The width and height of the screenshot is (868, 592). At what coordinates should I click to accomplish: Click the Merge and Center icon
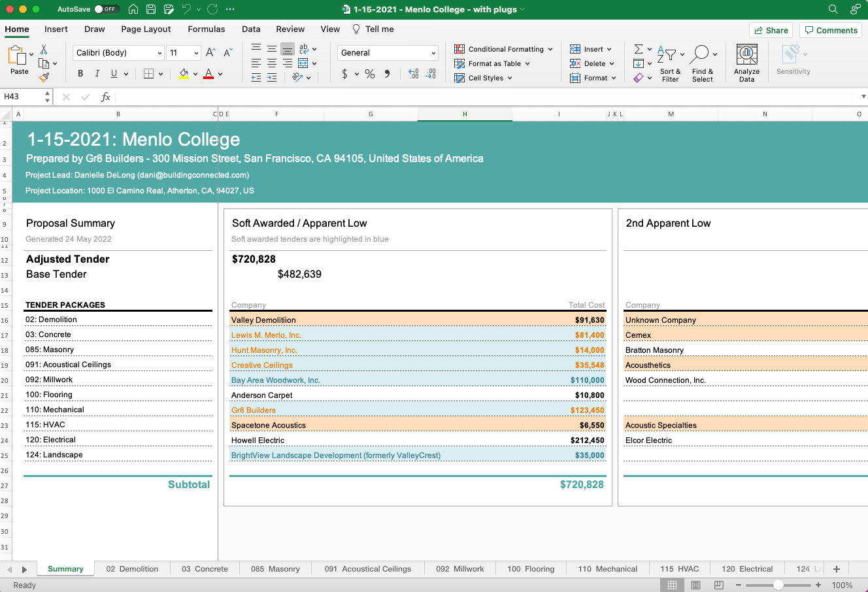coord(303,63)
